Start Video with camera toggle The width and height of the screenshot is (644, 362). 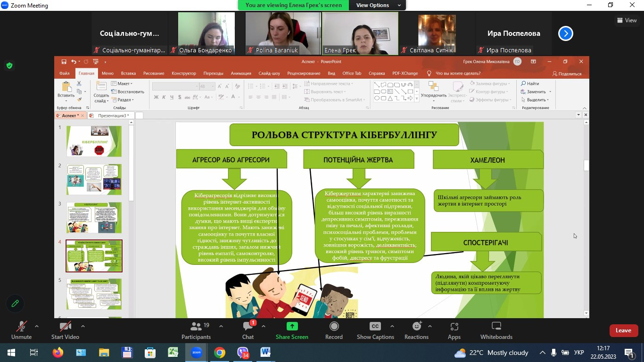tap(65, 330)
